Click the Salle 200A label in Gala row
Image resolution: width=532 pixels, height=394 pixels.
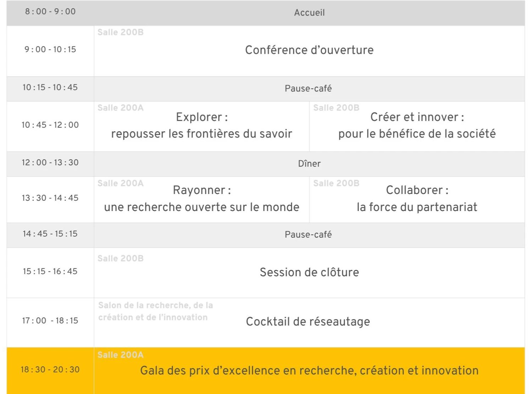point(121,355)
